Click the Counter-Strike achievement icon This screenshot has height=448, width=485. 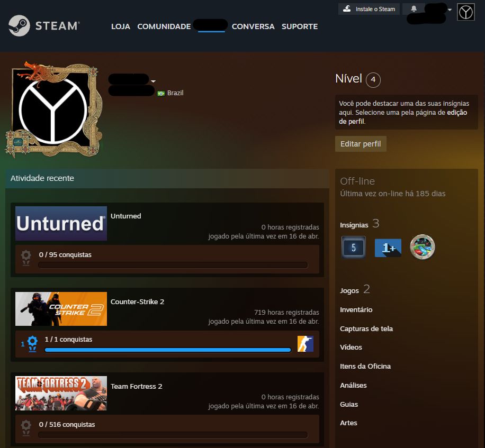[x=306, y=344]
